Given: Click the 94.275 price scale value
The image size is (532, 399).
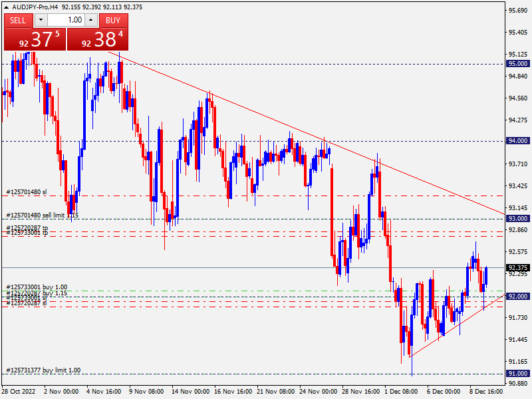Looking at the screenshot, I should click(518, 120).
